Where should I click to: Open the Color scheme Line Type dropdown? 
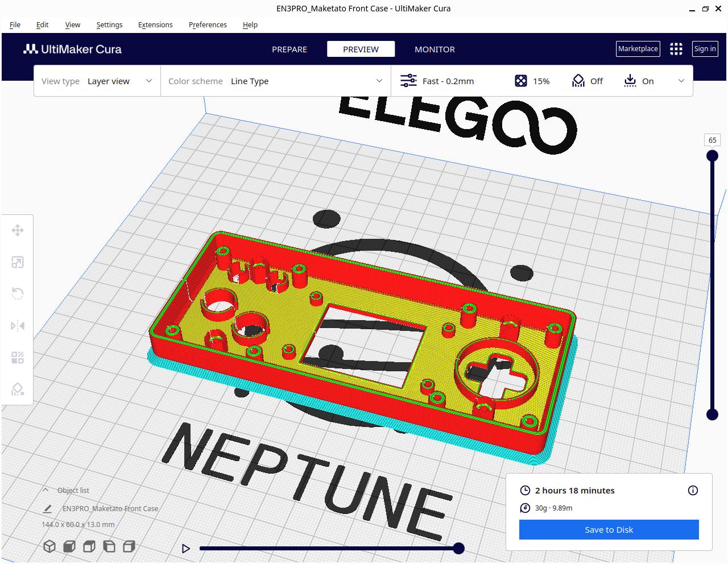coord(276,81)
